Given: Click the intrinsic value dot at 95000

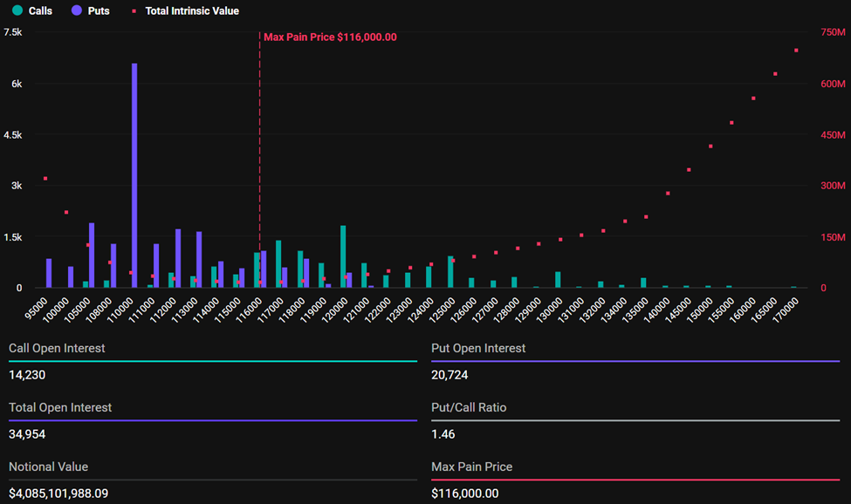Looking at the screenshot, I should tap(45, 179).
